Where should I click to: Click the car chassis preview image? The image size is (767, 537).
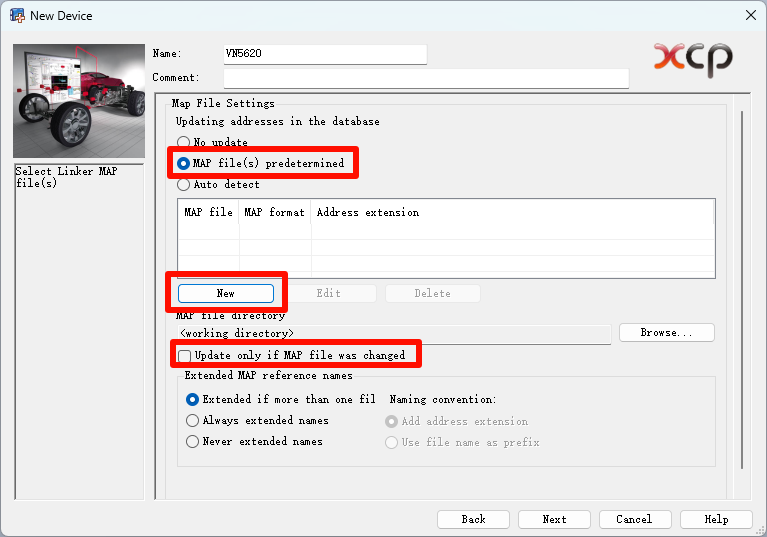pyautogui.click(x=79, y=101)
